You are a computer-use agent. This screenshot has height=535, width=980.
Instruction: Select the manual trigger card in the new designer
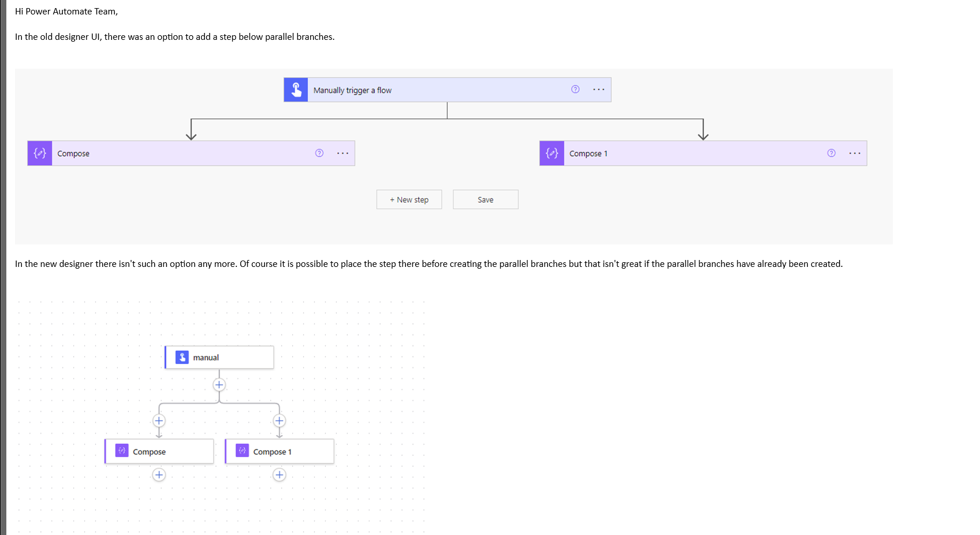(219, 357)
